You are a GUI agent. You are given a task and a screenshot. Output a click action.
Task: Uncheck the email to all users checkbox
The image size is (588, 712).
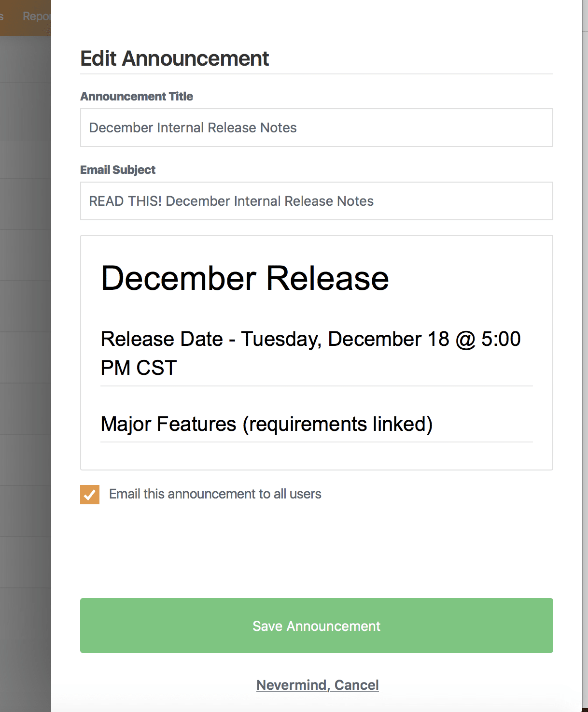coord(90,494)
